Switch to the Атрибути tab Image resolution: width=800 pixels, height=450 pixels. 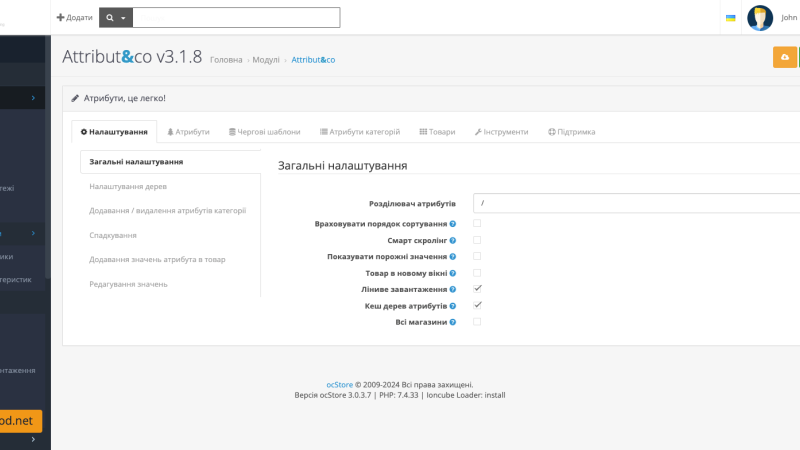pyautogui.click(x=188, y=132)
